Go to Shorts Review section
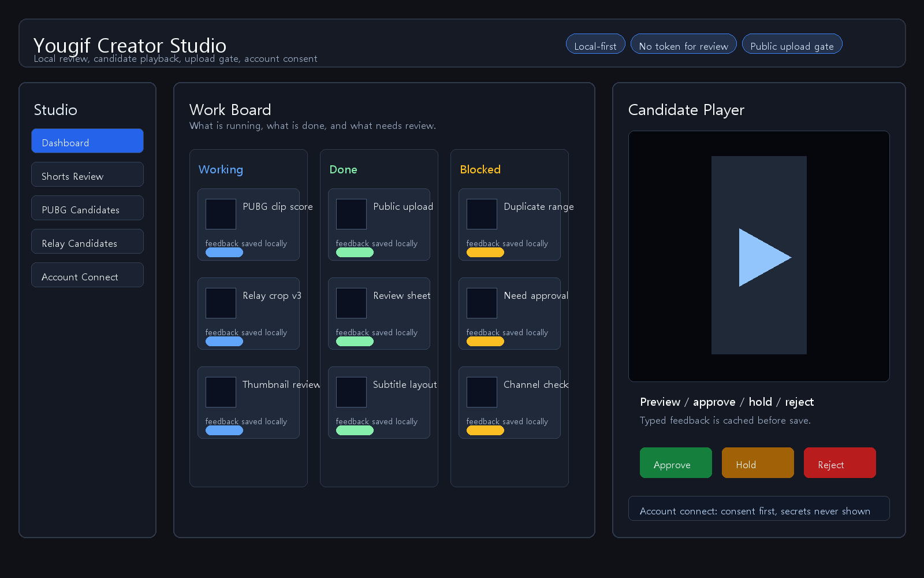This screenshot has height=578, width=924. pos(87,175)
